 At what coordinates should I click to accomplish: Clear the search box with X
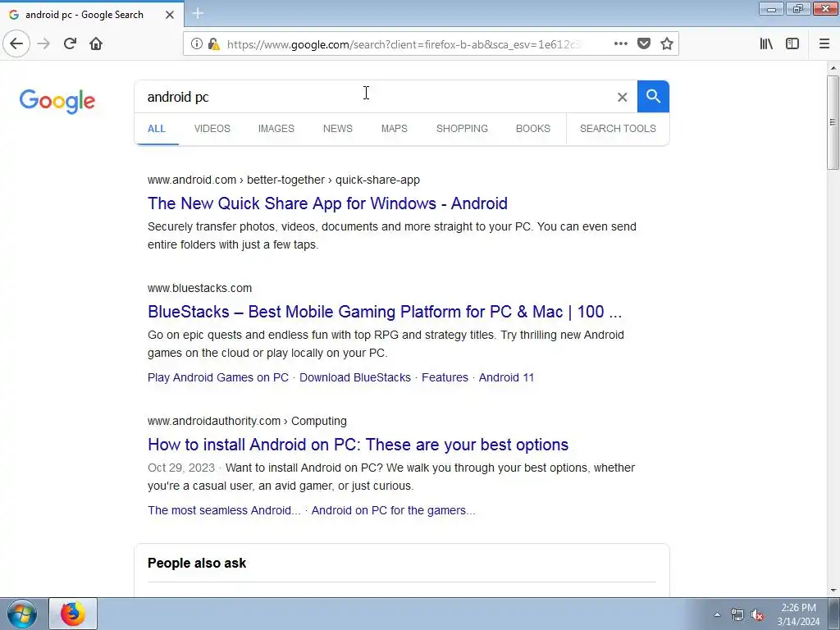(622, 97)
